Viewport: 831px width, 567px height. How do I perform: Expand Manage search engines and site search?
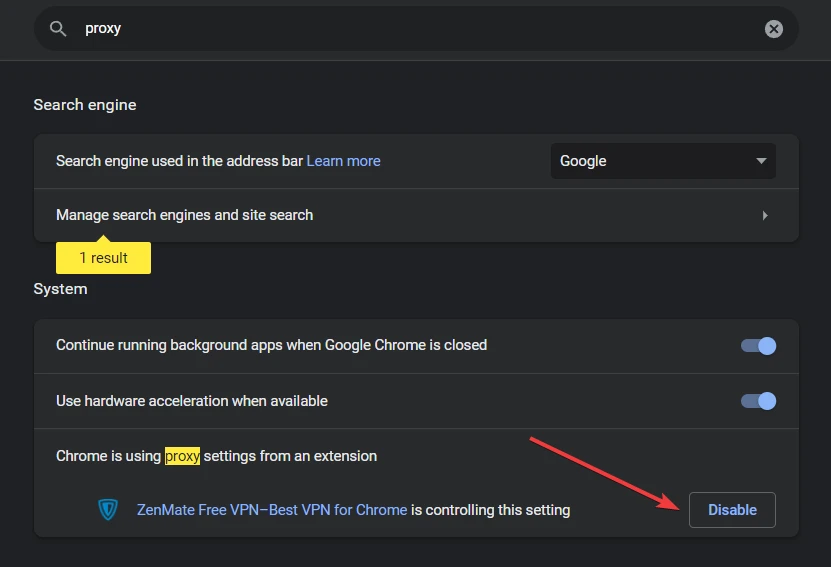416,215
